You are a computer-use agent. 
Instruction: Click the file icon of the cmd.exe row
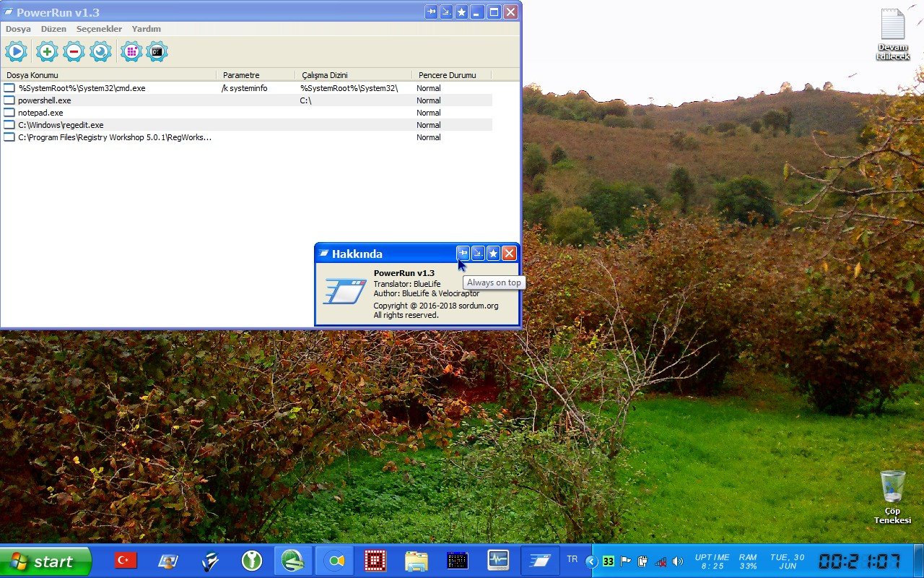[9, 88]
